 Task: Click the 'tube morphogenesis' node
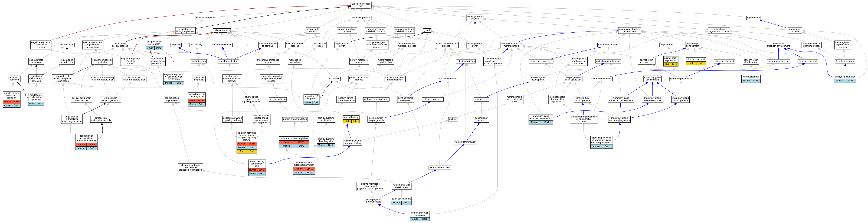pyautogui.click(x=601, y=79)
